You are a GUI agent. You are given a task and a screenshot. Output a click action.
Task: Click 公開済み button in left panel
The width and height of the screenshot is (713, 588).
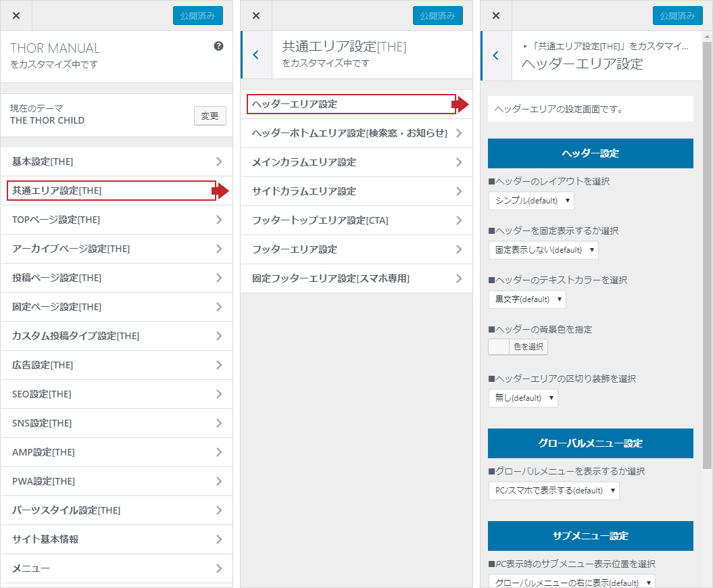coord(197,16)
